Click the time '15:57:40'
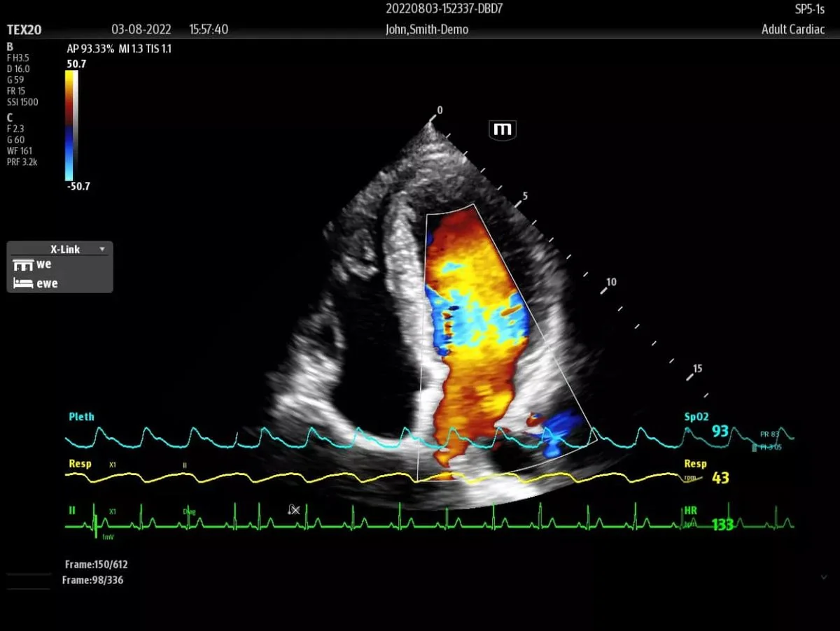The image size is (840, 631). coord(208,29)
